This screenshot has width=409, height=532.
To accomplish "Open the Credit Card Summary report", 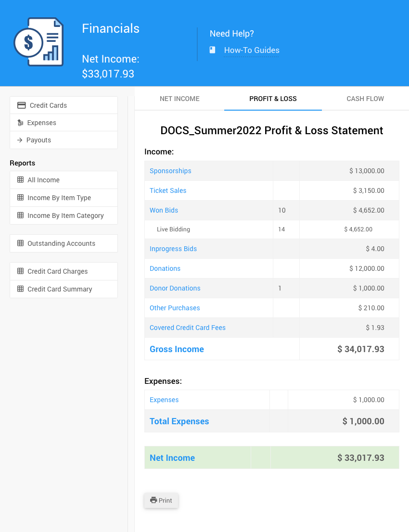I will pos(60,289).
